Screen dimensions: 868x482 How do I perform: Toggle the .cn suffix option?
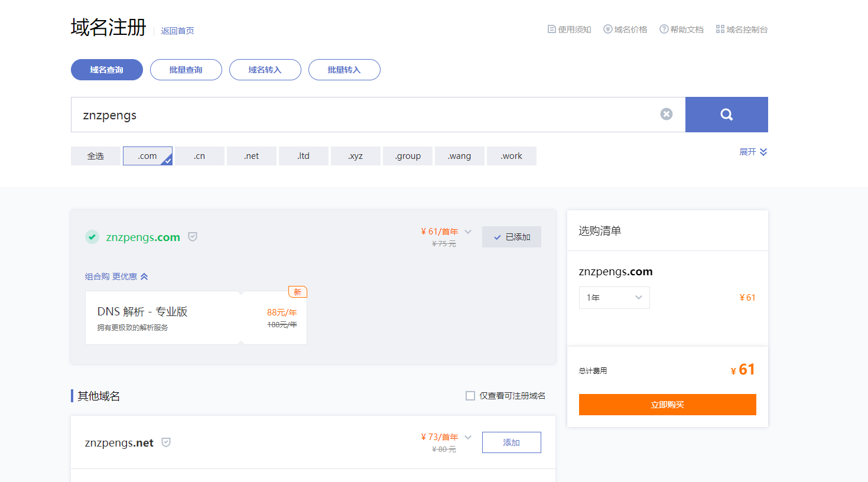pos(200,156)
